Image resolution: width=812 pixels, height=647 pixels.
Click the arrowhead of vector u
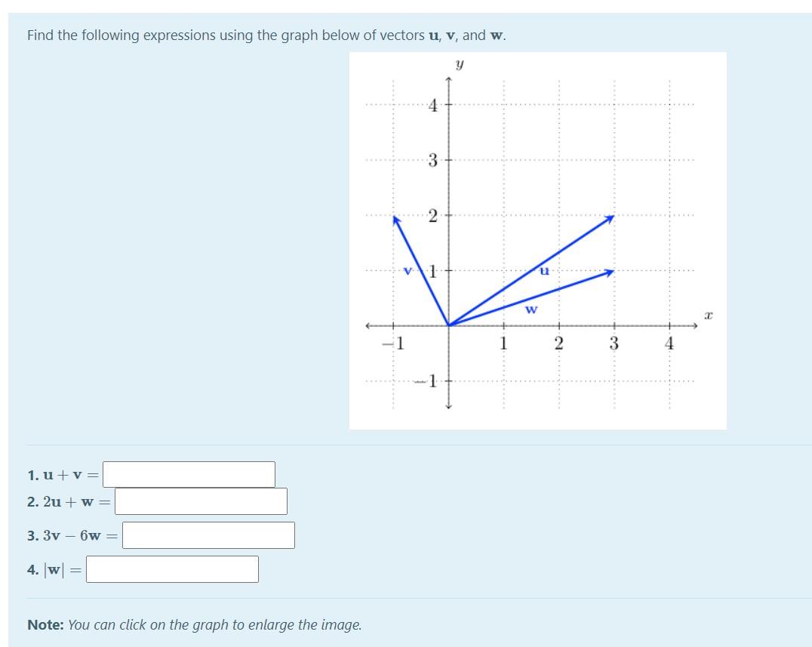[613, 218]
